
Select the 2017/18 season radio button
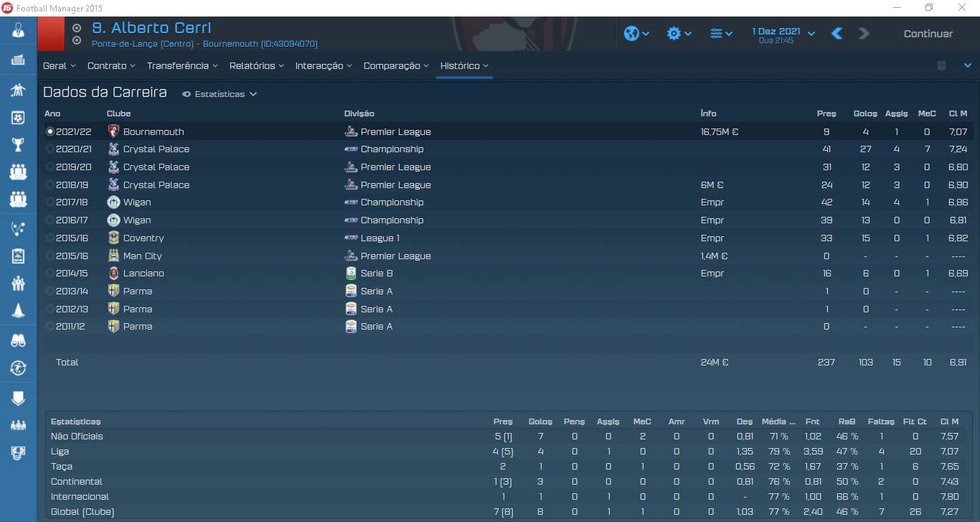point(50,202)
